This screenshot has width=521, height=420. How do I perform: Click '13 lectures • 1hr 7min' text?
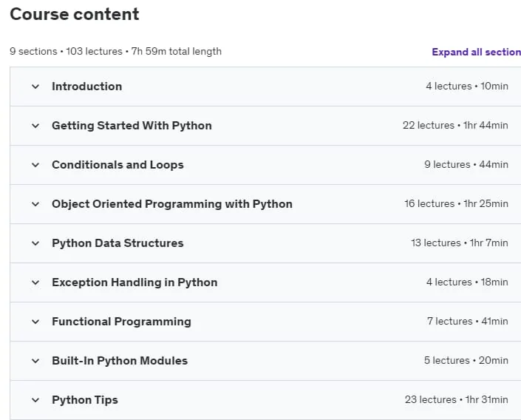pyautogui.click(x=460, y=243)
